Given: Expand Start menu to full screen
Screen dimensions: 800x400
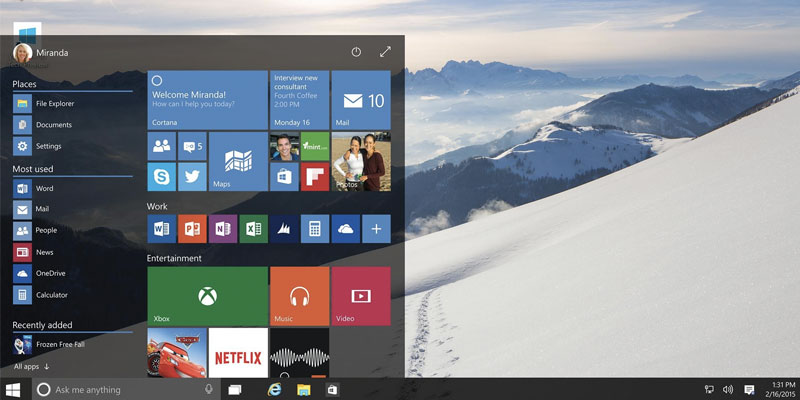Looking at the screenshot, I should [x=385, y=52].
